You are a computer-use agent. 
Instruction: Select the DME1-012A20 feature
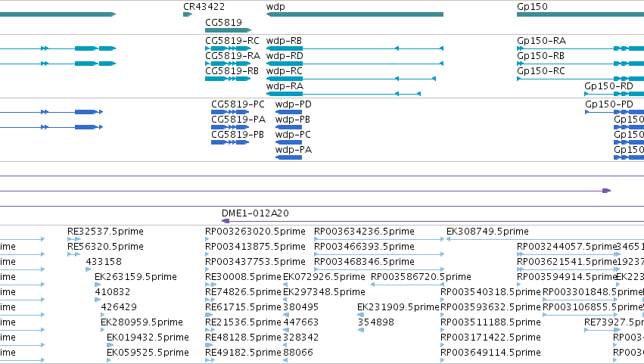click(432, 222)
